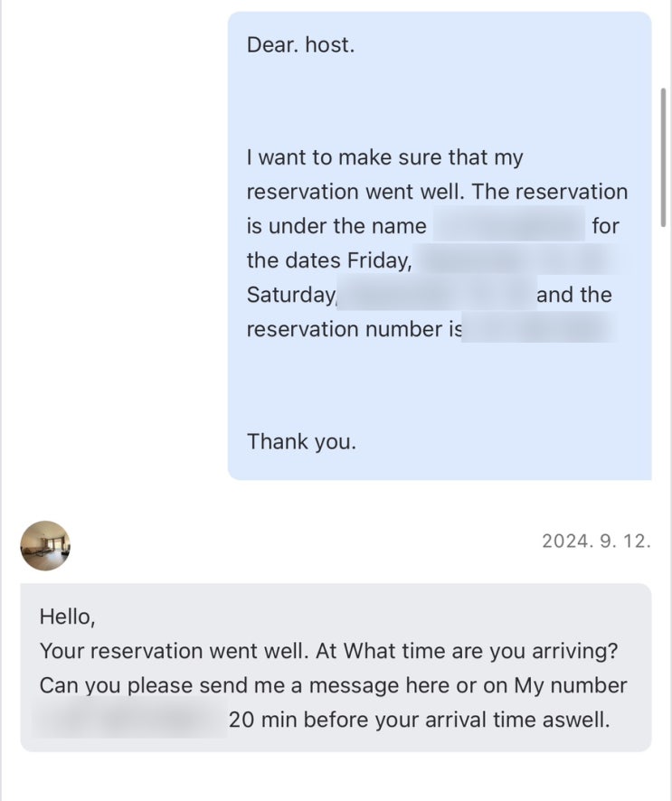Click 'I want to make sure that my' line
672x801 pixels.
point(384,157)
